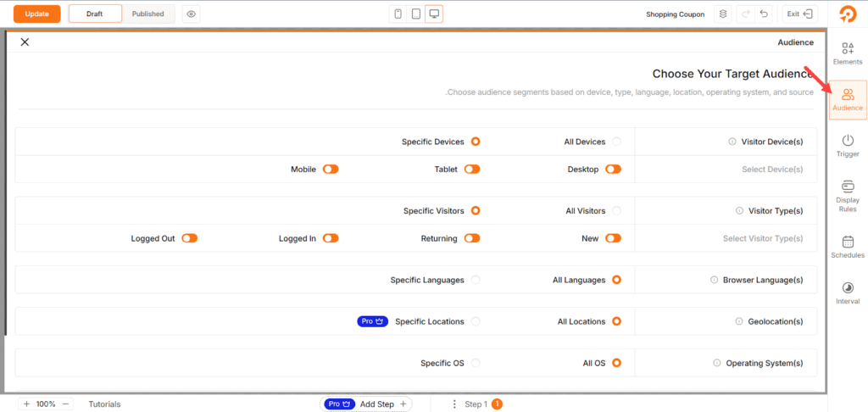
Task: Open the Step 1 options menu
Action: click(x=454, y=404)
